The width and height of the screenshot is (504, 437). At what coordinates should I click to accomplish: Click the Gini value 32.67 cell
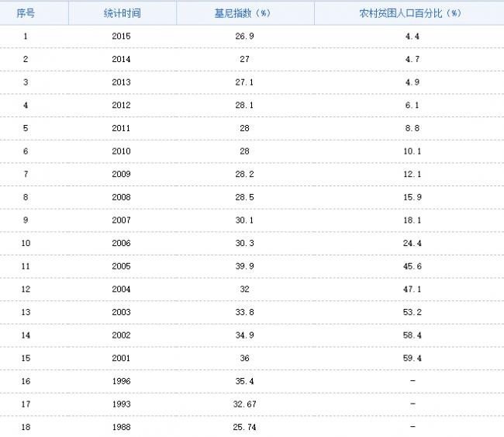coord(245,404)
